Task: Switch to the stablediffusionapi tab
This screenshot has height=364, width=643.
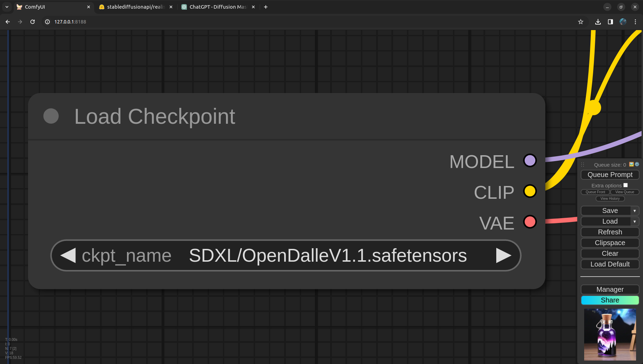Action: (x=135, y=7)
